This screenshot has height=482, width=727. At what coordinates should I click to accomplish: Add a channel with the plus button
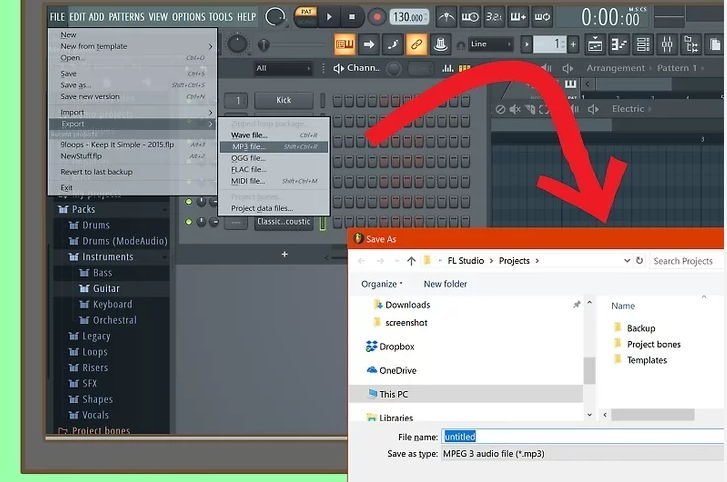(x=284, y=254)
